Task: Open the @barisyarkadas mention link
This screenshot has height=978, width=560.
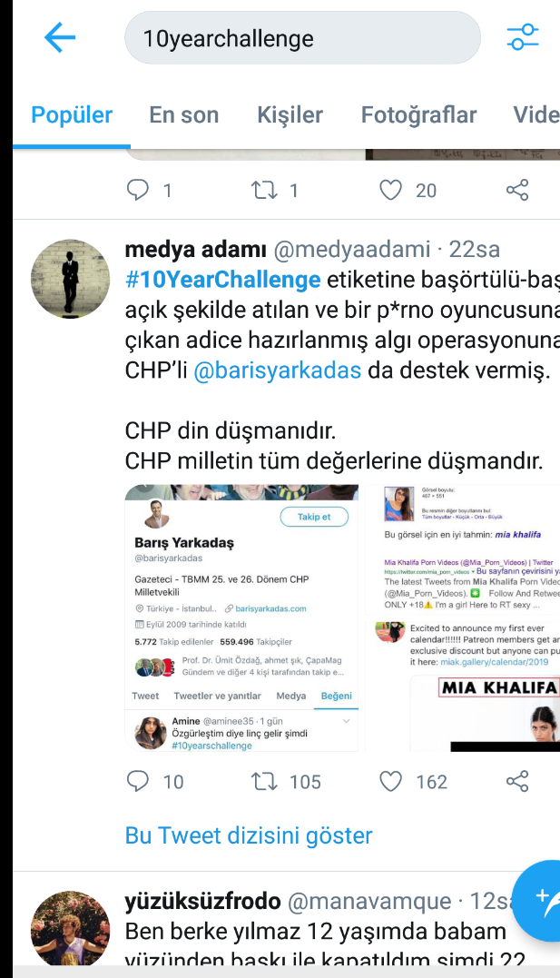Action: 278,370
